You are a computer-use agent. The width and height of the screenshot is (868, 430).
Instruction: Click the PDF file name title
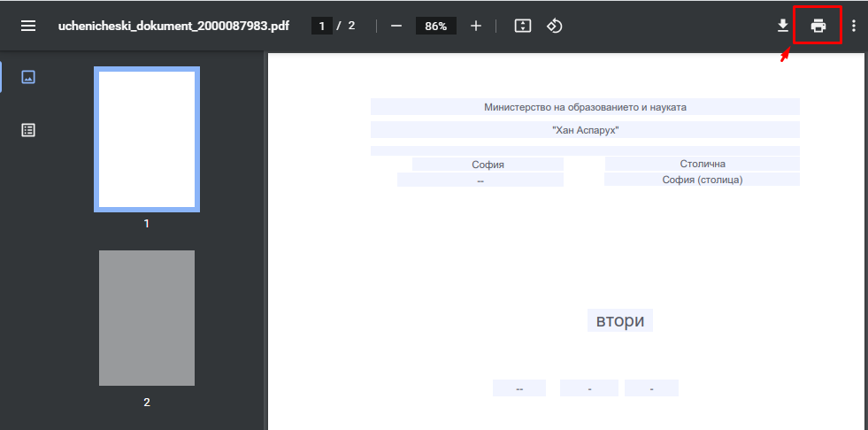click(173, 26)
